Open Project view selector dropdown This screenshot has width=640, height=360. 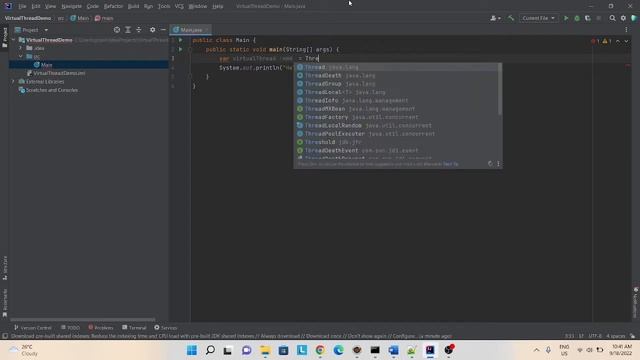[x=31, y=30]
